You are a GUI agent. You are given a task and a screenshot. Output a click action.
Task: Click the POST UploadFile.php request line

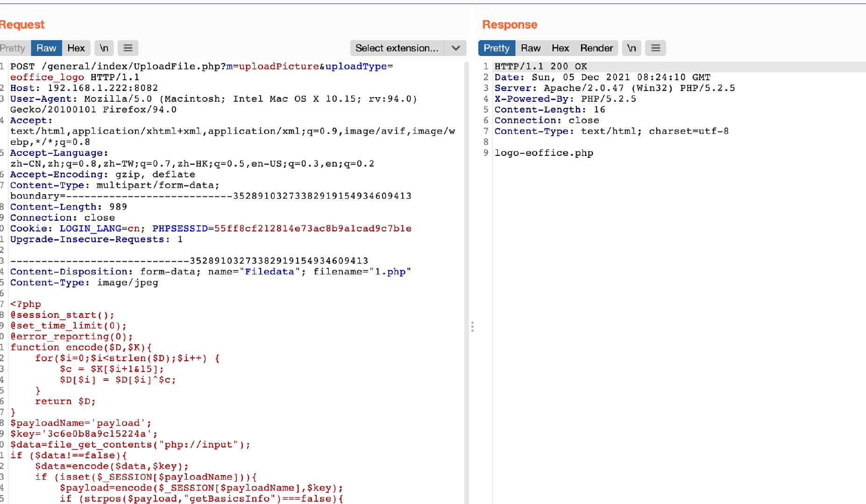[201, 71]
